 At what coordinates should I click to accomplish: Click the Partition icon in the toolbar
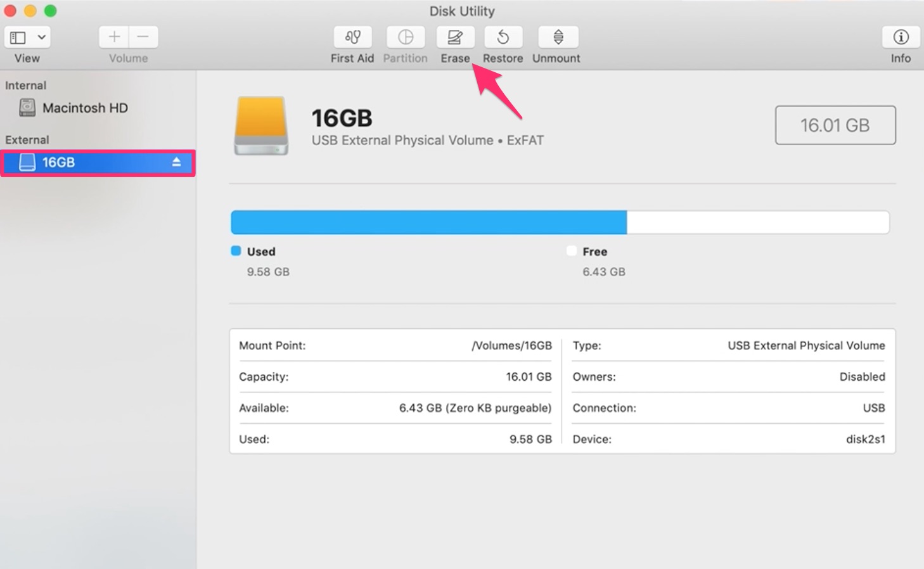(405, 37)
